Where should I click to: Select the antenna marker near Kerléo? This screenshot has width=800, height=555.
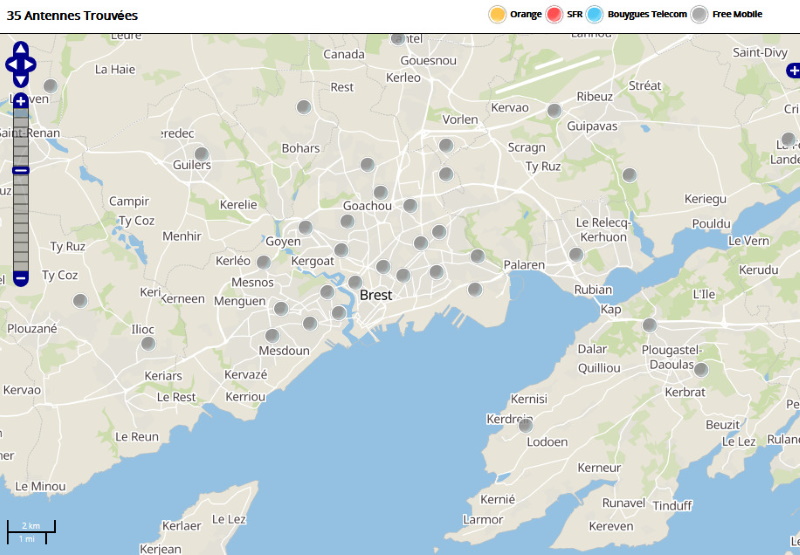(x=264, y=262)
